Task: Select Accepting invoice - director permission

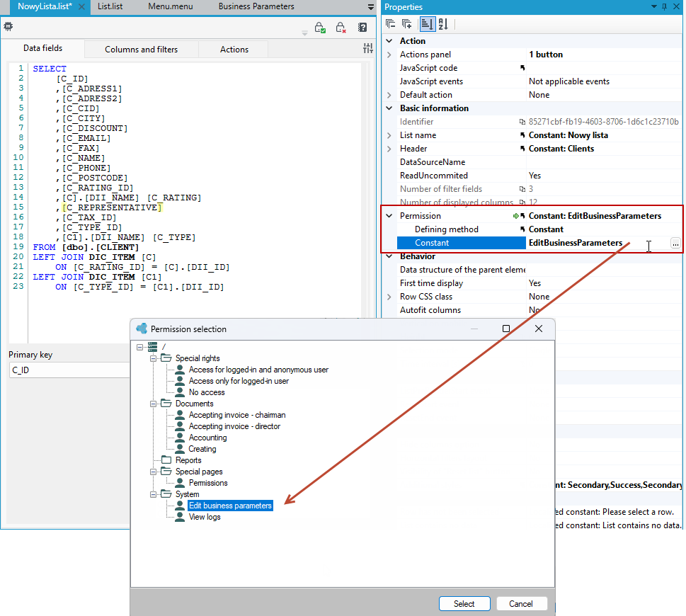Action: pos(234,426)
